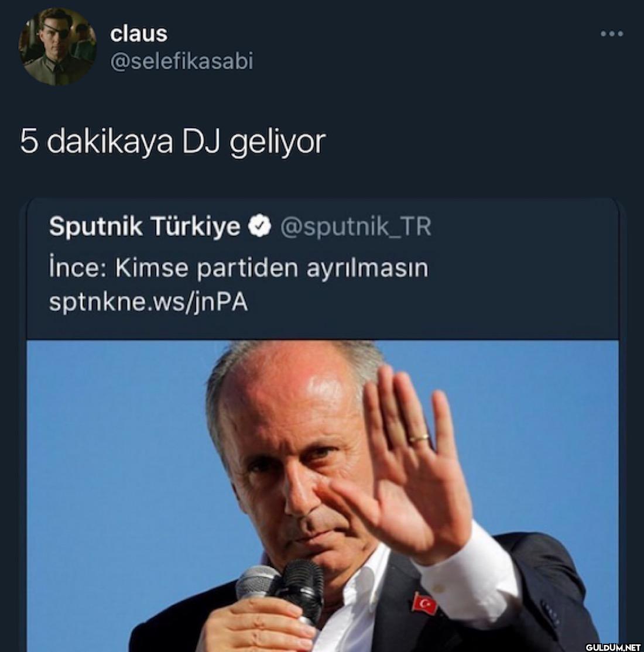Viewport: 644px width, 652px height.
Task: Open the @selefikasabi handle profile
Action: 181,61
